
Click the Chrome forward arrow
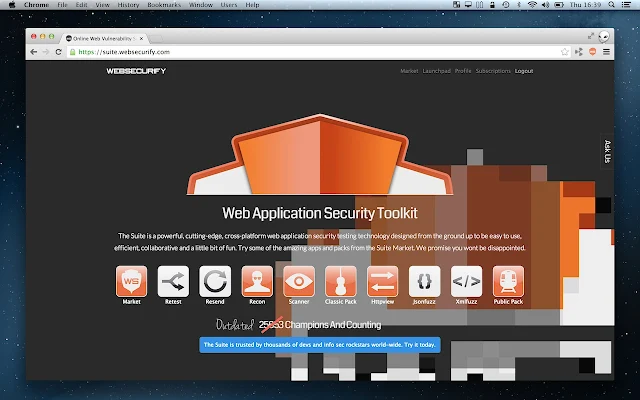pos(46,52)
